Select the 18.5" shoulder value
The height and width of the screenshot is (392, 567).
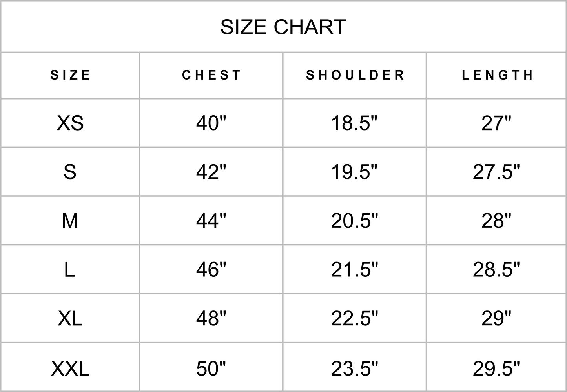[x=354, y=123]
